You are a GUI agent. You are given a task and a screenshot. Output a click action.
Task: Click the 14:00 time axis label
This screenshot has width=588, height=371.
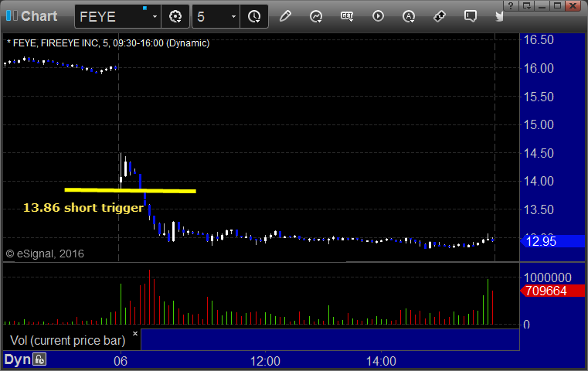tap(381, 361)
